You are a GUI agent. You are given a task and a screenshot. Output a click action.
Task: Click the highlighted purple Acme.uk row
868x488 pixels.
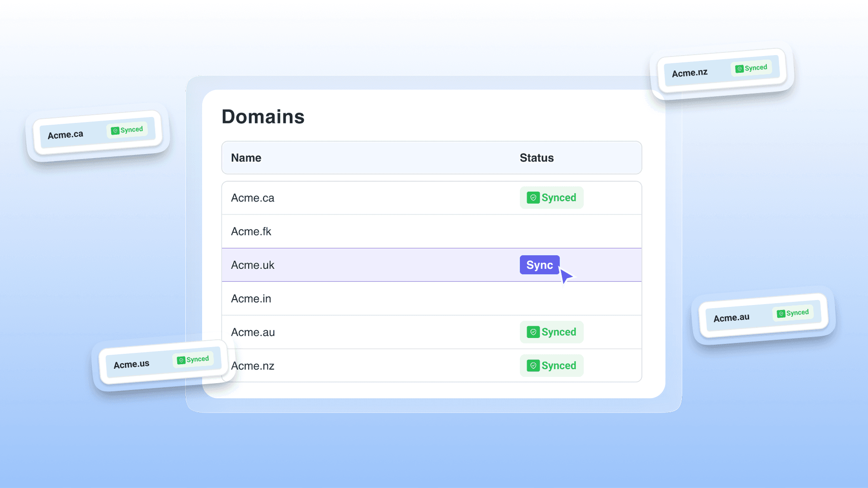[362, 265]
